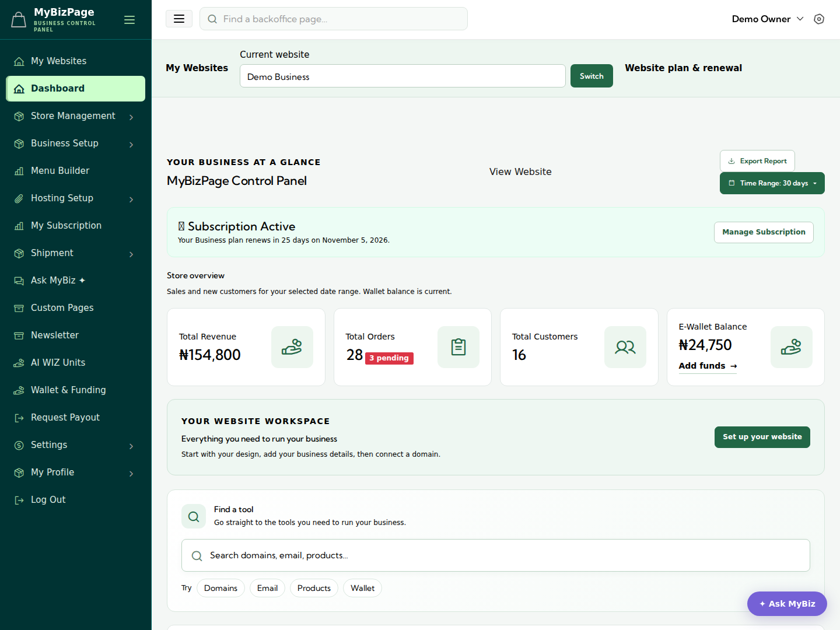Open the Demo Owner account menu
Screen dimensions: 840x630
(x=768, y=19)
